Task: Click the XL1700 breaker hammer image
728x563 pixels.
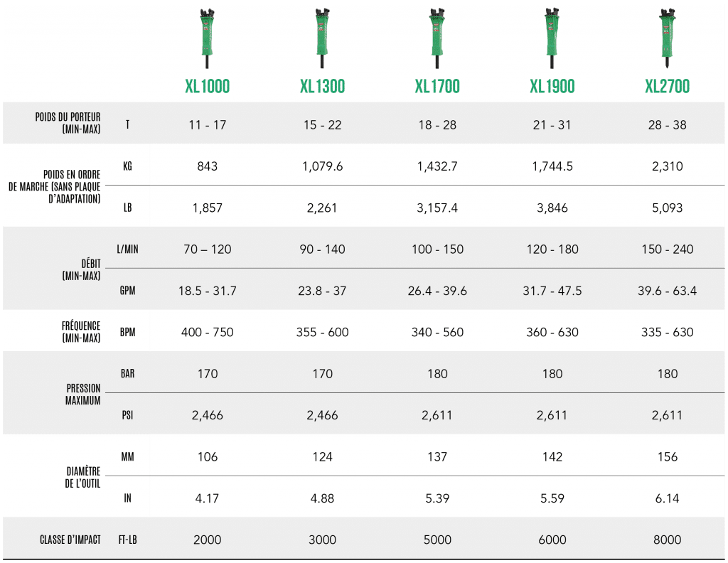Action: pyautogui.click(x=437, y=38)
